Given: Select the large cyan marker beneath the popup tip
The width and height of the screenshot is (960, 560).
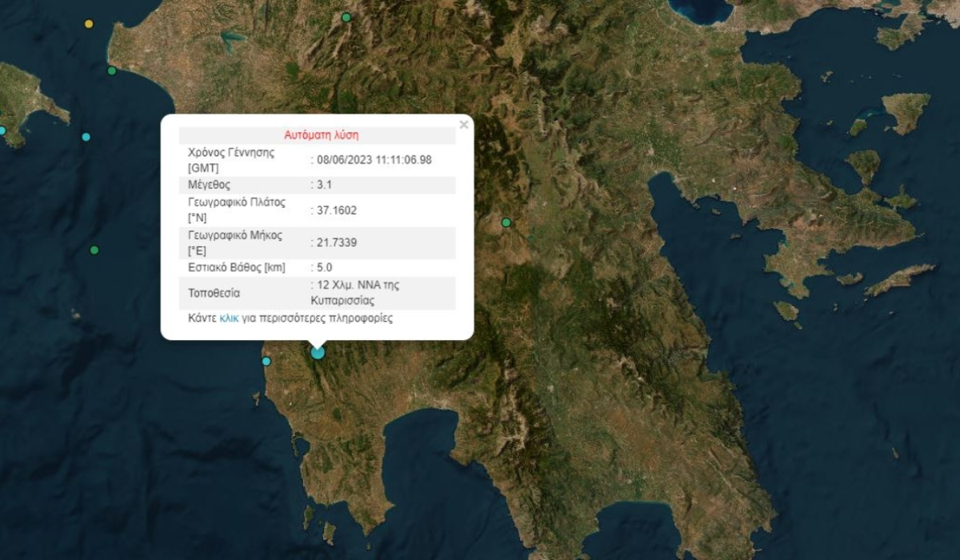Looking at the screenshot, I should [x=318, y=352].
